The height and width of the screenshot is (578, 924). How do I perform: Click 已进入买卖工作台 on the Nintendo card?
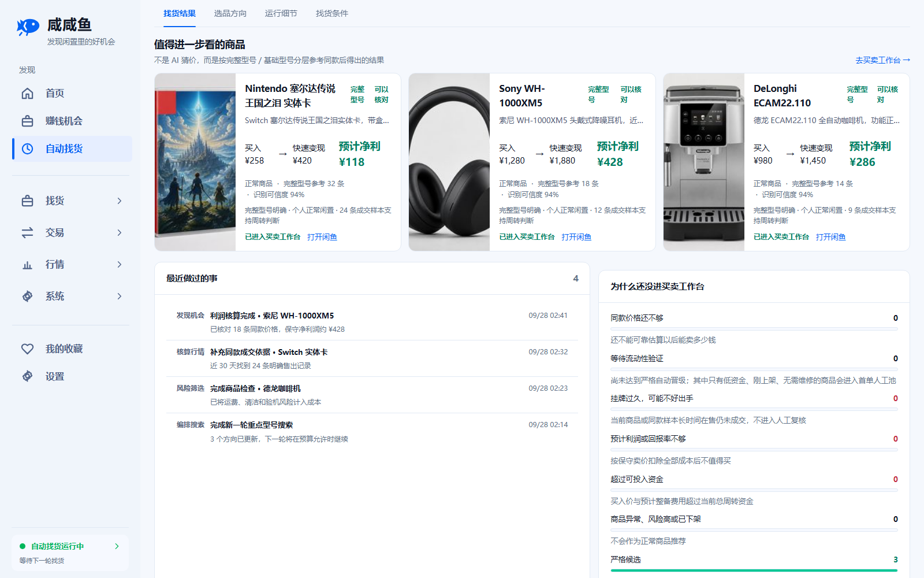point(273,237)
